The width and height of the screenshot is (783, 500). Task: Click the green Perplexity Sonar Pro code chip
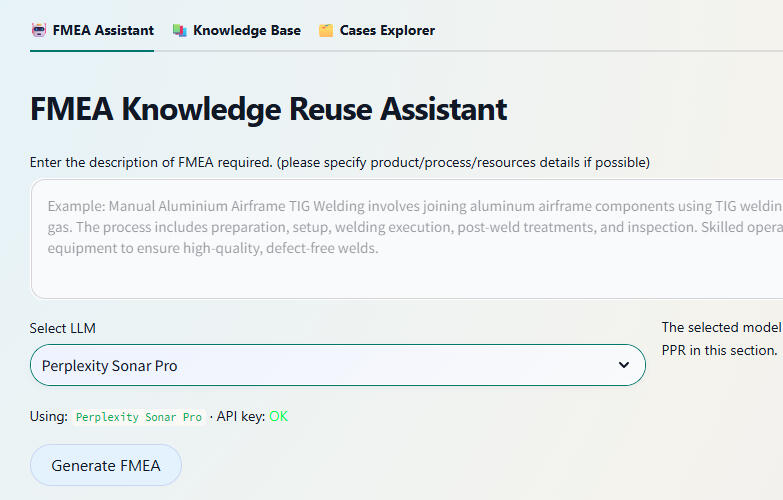139,417
